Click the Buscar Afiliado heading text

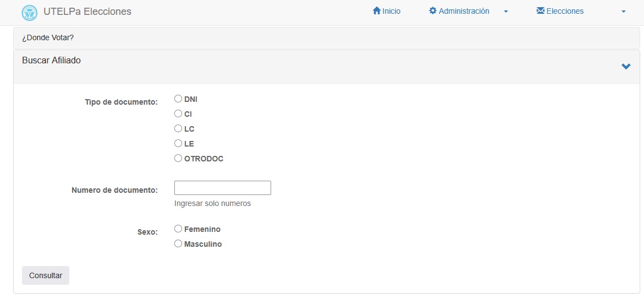[x=51, y=61]
